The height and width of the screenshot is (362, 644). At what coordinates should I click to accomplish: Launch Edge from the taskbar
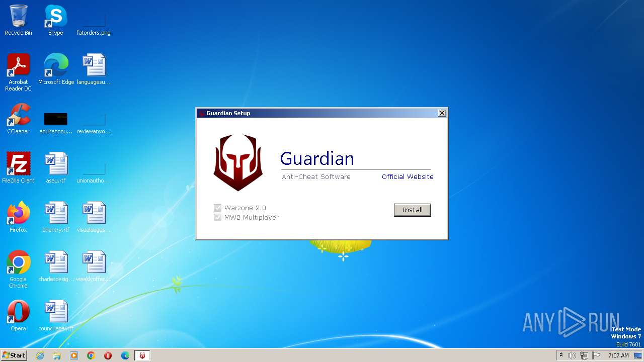pos(125,355)
